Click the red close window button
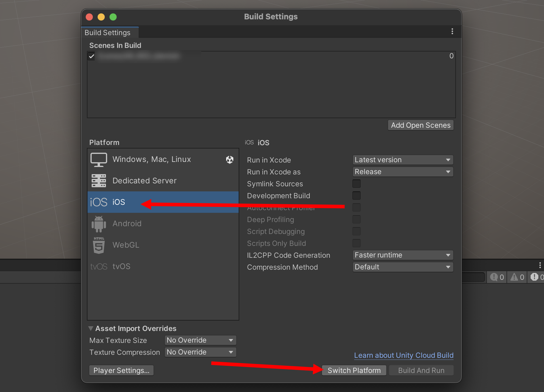The height and width of the screenshot is (392, 544). point(89,17)
